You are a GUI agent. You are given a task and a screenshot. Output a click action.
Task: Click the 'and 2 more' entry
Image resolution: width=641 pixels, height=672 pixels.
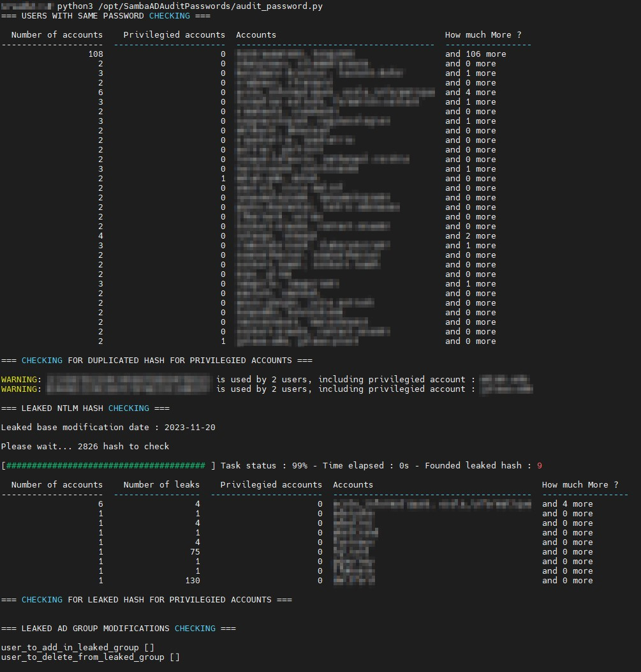tap(470, 235)
